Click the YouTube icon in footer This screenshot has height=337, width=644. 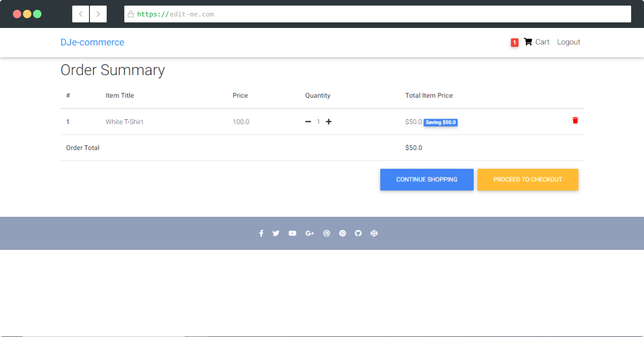(292, 233)
